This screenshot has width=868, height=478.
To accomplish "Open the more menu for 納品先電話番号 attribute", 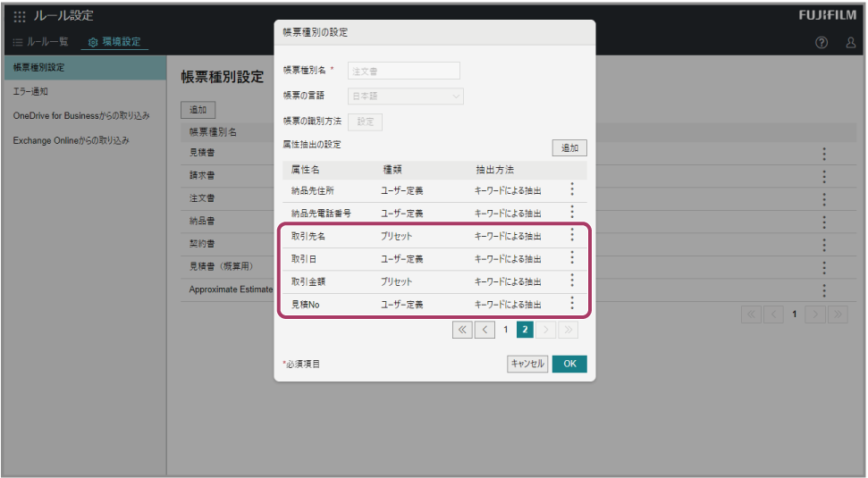I will pyautogui.click(x=572, y=213).
